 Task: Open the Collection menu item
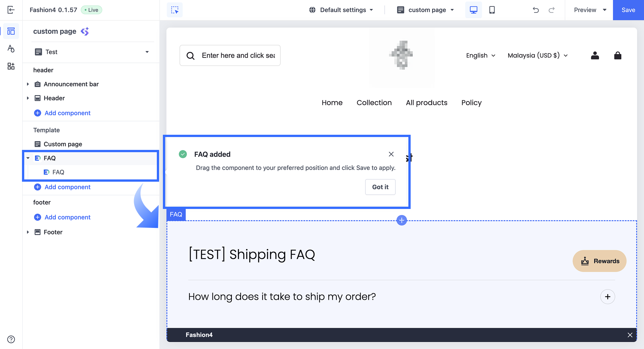(x=374, y=103)
